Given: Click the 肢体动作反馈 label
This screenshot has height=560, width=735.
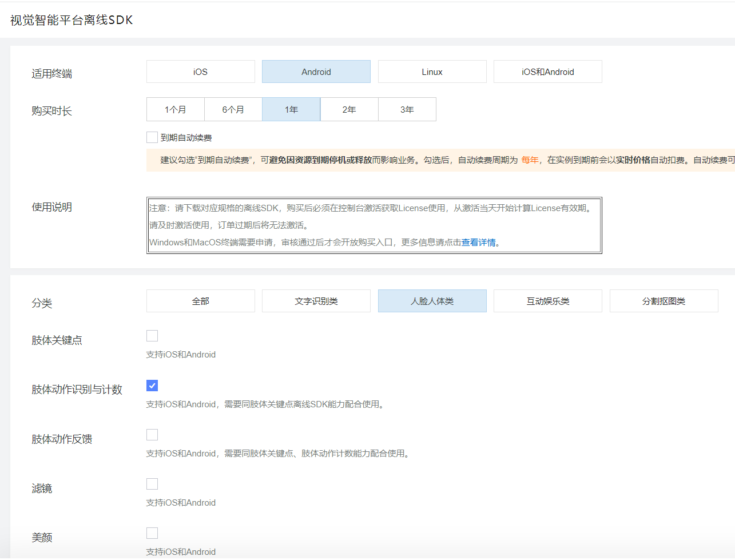Looking at the screenshot, I should (x=62, y=439).
